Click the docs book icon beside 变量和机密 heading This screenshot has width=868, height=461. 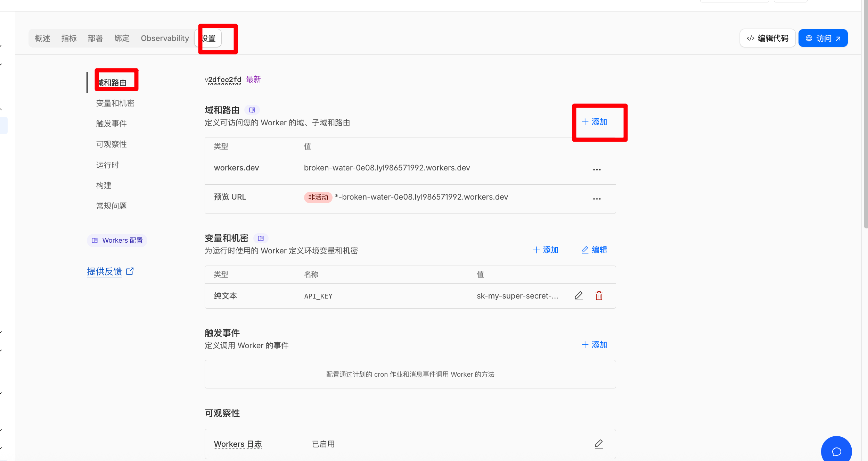click(261, 238)
